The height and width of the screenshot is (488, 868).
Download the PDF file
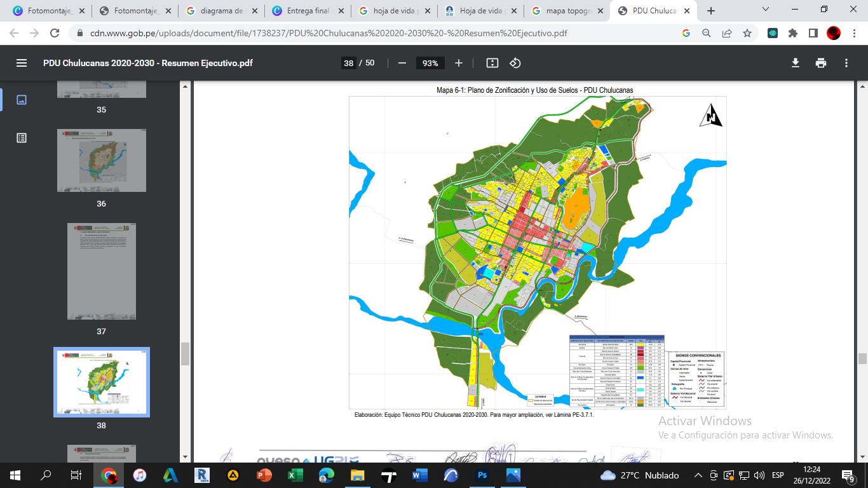(795, 63)
